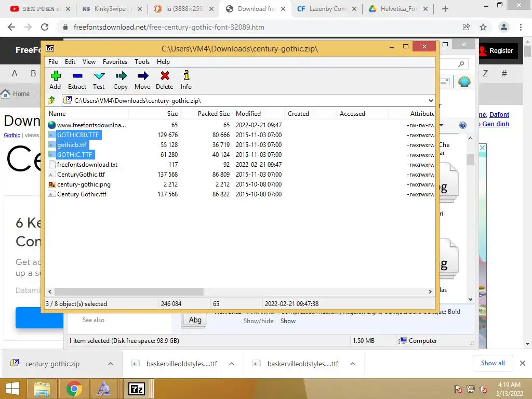Switch to the Helvetica_For Drive tab

pyautogui.click(x=398, y=9)
